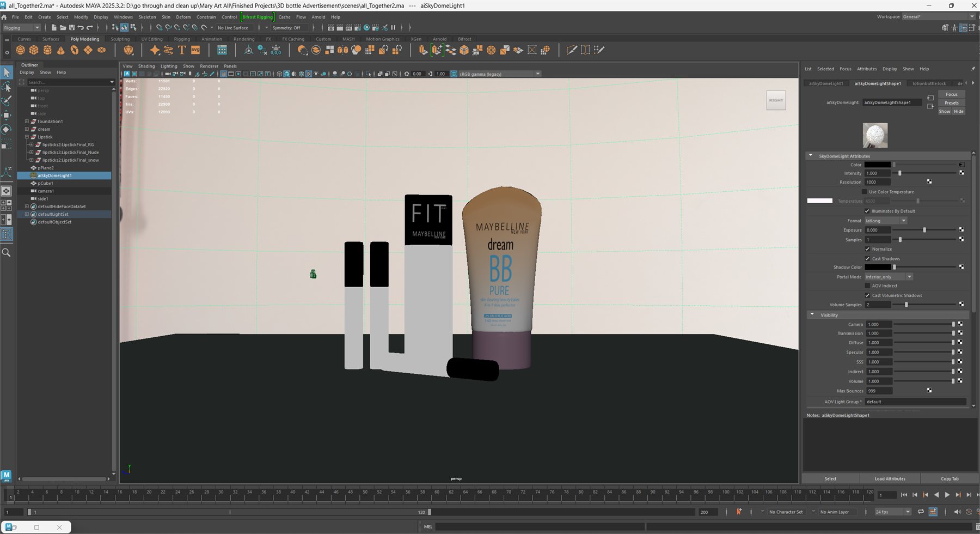Click the Hide button in Attribute Editor

tap(959, 111)
